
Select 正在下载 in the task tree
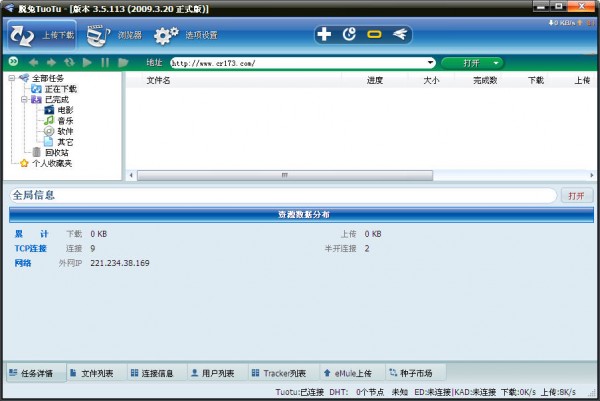click(60, 89)
